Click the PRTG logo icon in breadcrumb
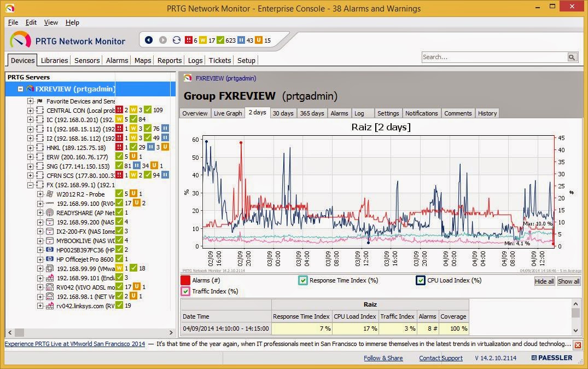 tap(188, 78)
